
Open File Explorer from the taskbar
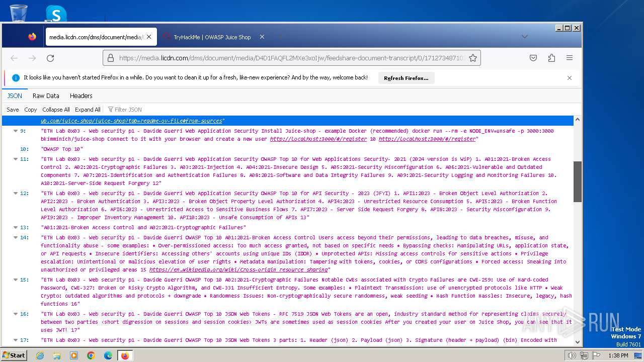coord(57,355)
